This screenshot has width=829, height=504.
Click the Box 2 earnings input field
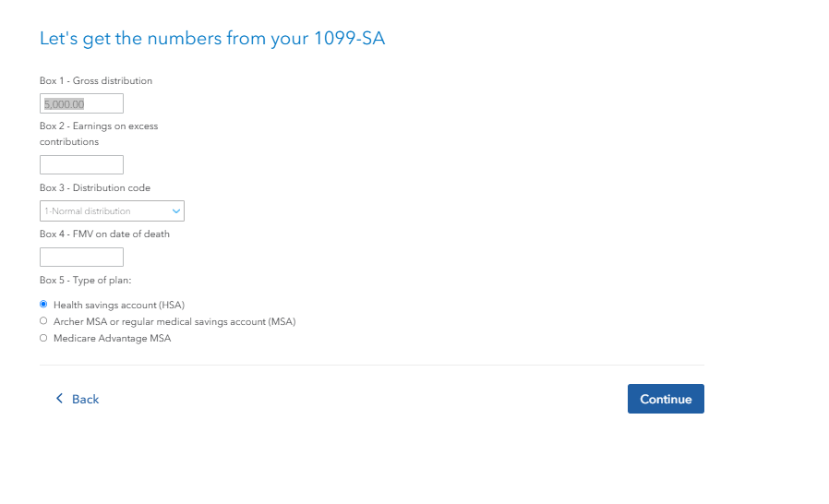coord(81,164)
